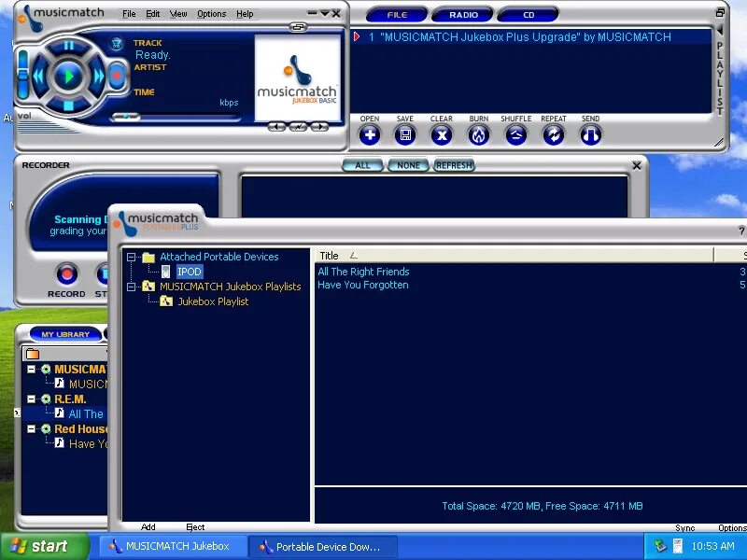Clear the playlist with the CLEAR icon
This screenshot has height=560, width=747.
pyautogui.click(x=442, y=135)
